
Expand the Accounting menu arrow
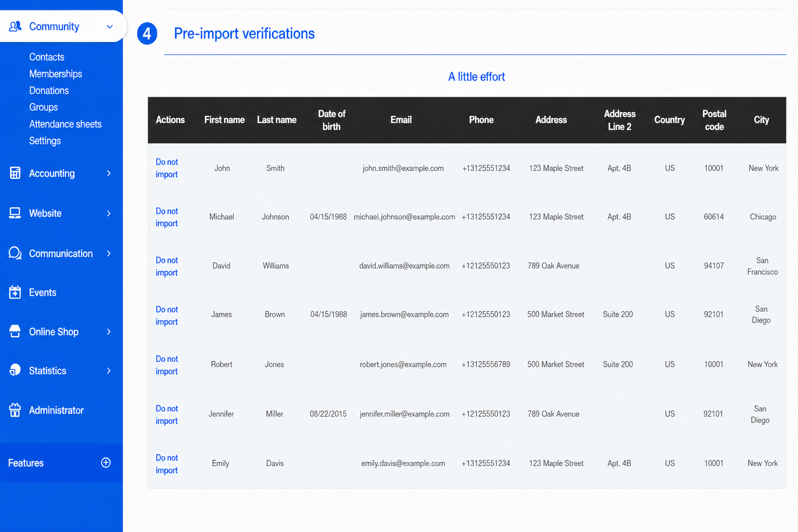(x=109, y=173)
